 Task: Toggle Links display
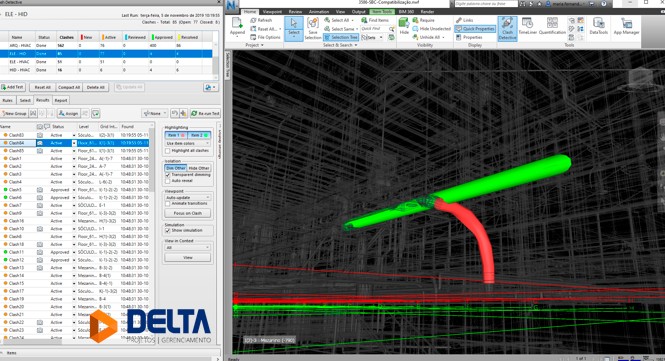(464, 20)
